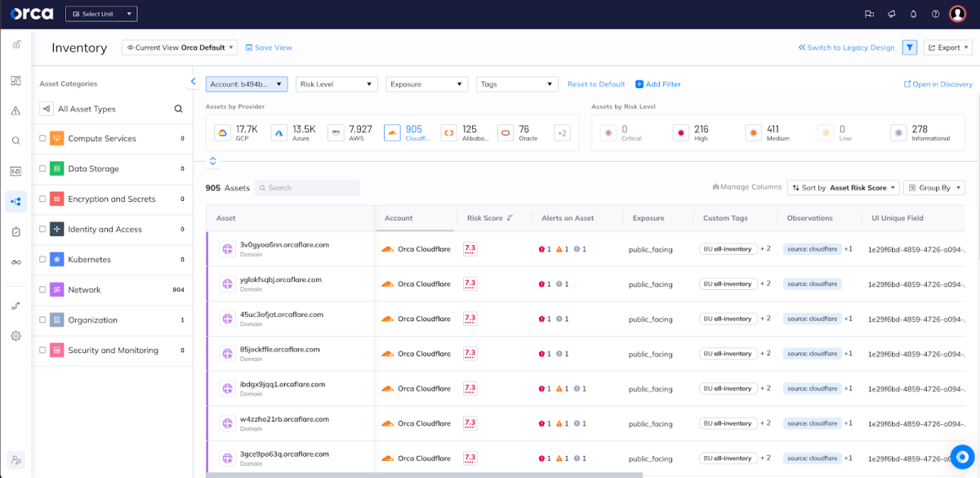Open the dashboard grid icon in the sidebar
Viewport: 980px width, 478px height.
tap(16, 80)
